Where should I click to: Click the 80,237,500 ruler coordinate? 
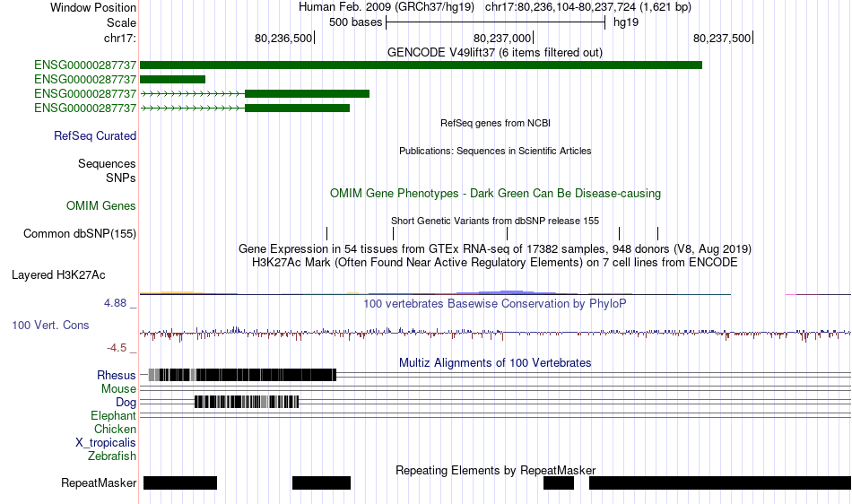tap(722, 38)
